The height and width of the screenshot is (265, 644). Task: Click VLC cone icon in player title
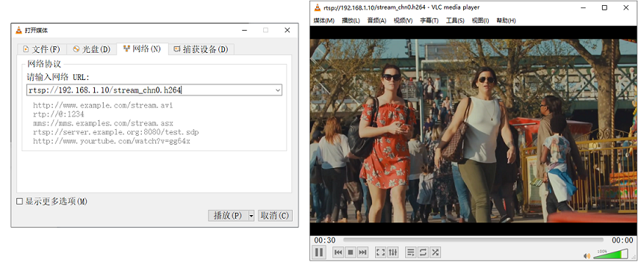coord(317,7)
